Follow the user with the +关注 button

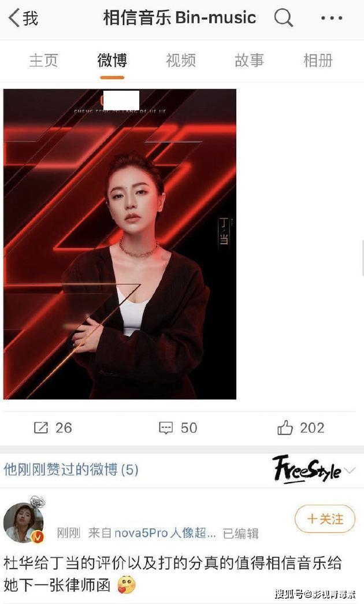pos(325,519)
